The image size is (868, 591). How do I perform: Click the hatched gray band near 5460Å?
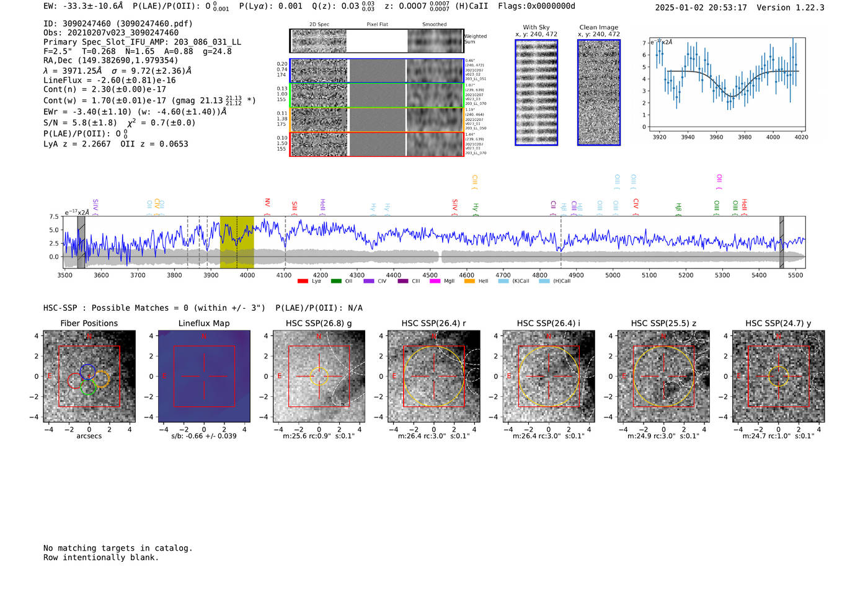(x=782, y=242)
